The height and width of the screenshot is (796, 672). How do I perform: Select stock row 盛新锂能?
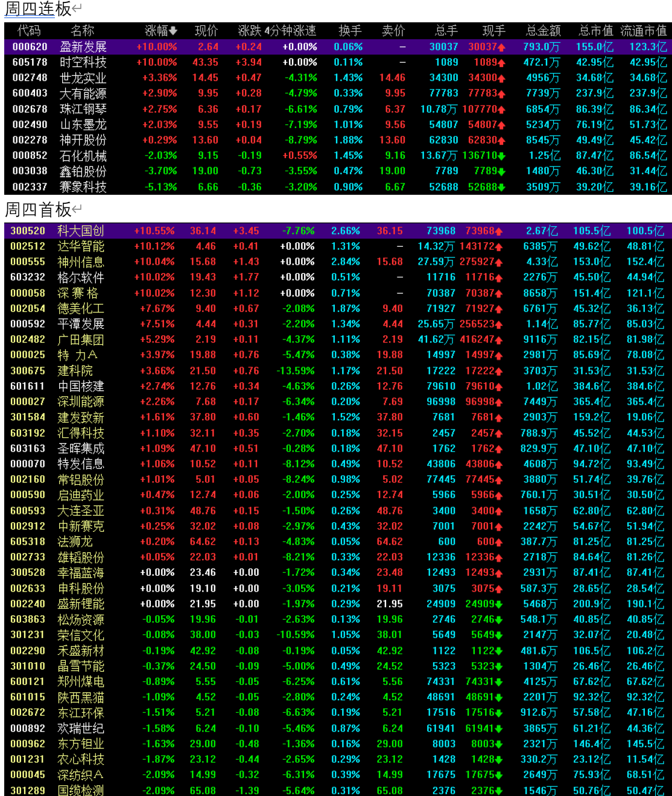337,604
